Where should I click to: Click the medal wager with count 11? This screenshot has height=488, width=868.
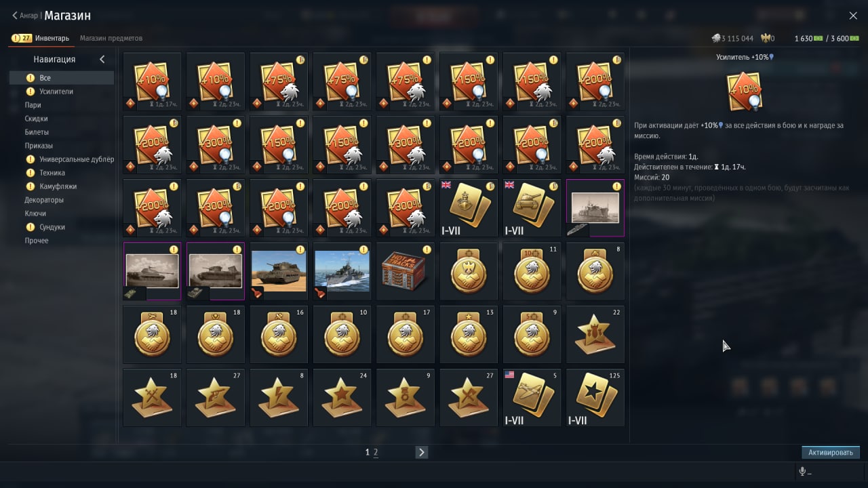(532, 271)
